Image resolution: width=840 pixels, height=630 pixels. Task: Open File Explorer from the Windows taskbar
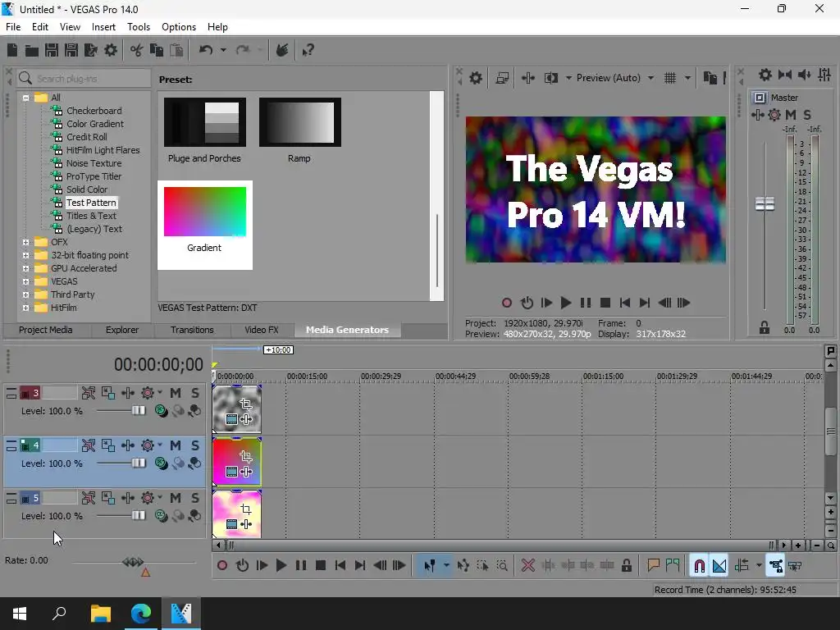pos(100,614)
